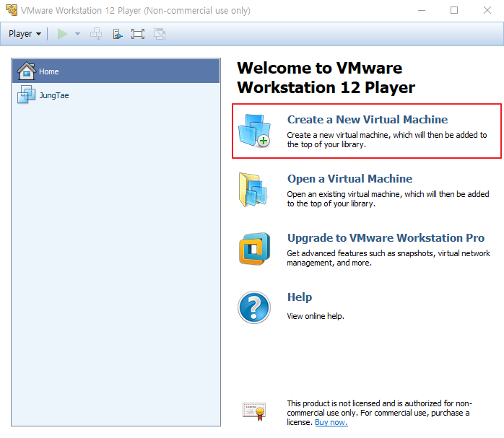Click the removable devices toolbar icon

point(118,34)
